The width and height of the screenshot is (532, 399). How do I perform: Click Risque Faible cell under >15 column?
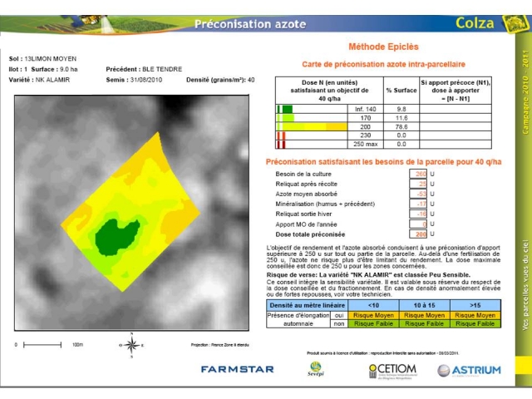(x=475, y=324)
